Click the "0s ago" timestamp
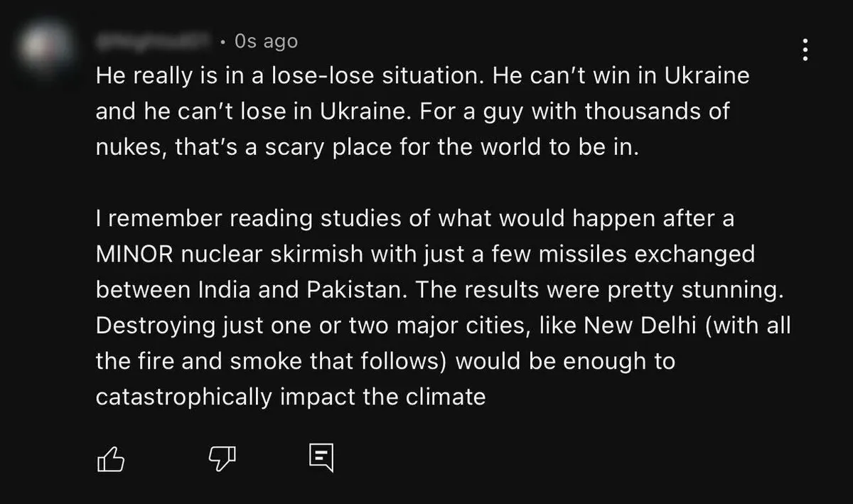Screen dimensions: 853x504 point(266,42)
